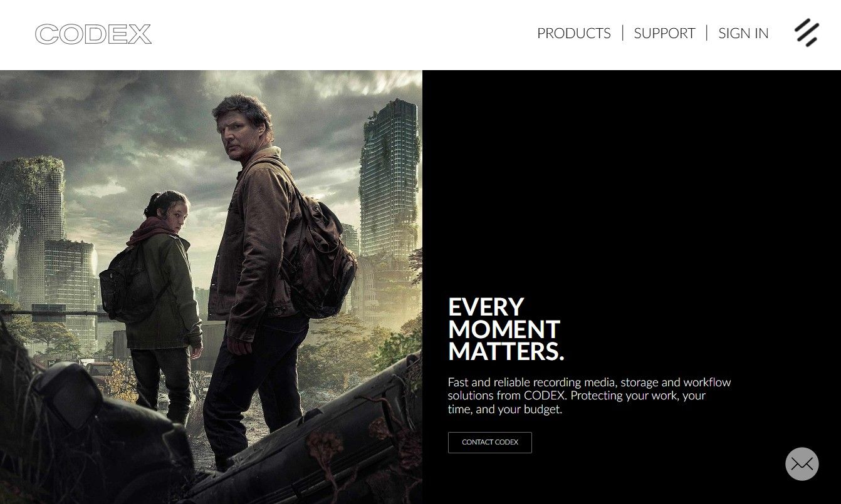Go to the SUPPORT page

tap(664, 33)
